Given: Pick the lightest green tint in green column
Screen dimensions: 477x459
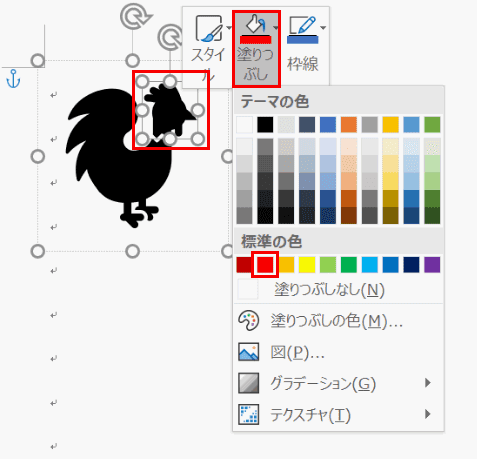Looking at the screenshot, I should [x=432, y=147].
